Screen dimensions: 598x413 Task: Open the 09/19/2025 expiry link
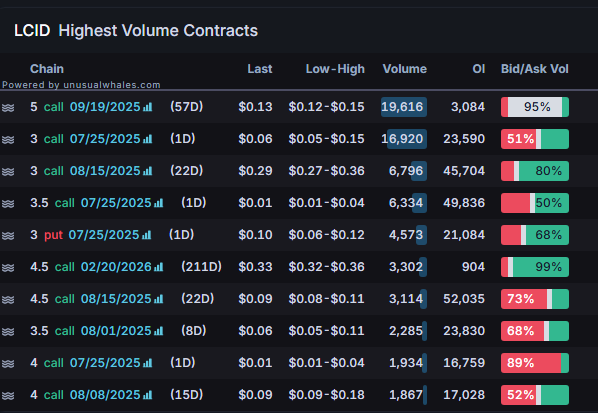tap(105, 107)
